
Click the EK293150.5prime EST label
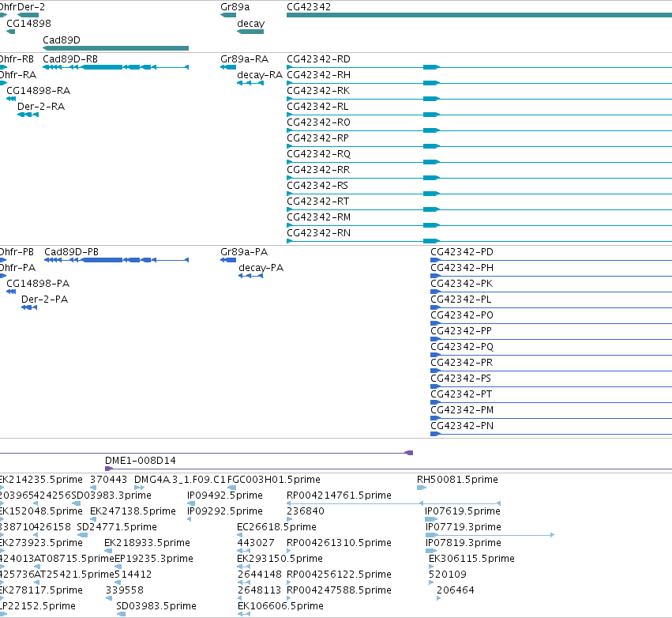(x=280, y=560)
